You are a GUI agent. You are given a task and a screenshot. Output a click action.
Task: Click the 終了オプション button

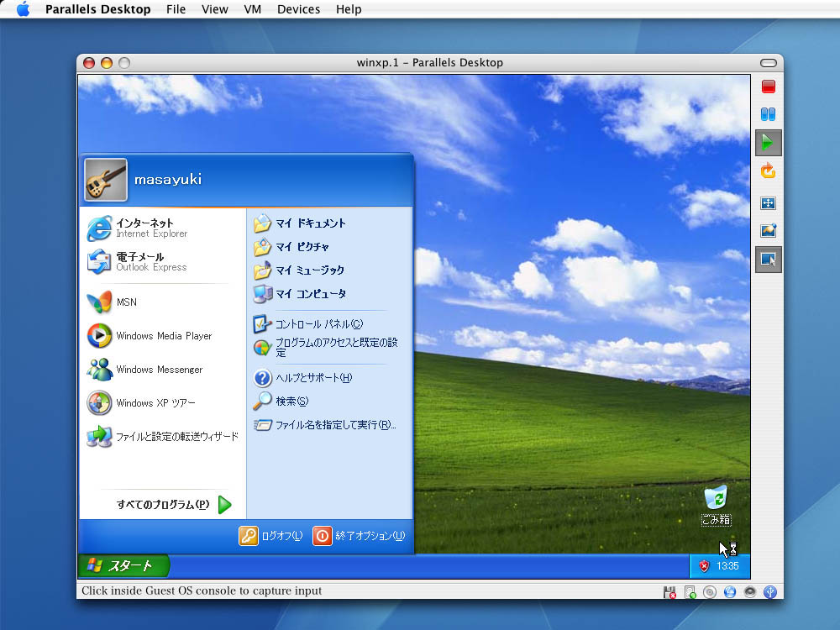[359, 536]
